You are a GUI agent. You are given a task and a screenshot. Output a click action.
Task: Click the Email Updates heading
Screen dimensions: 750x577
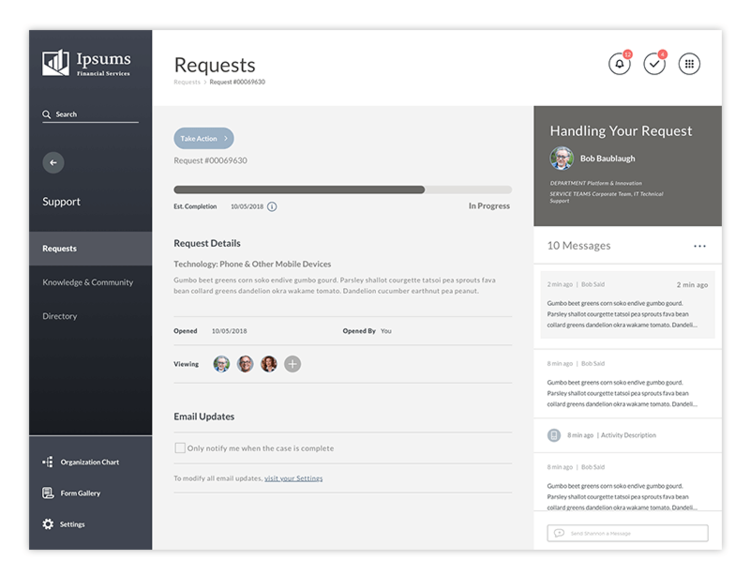[x=204, y=417]
